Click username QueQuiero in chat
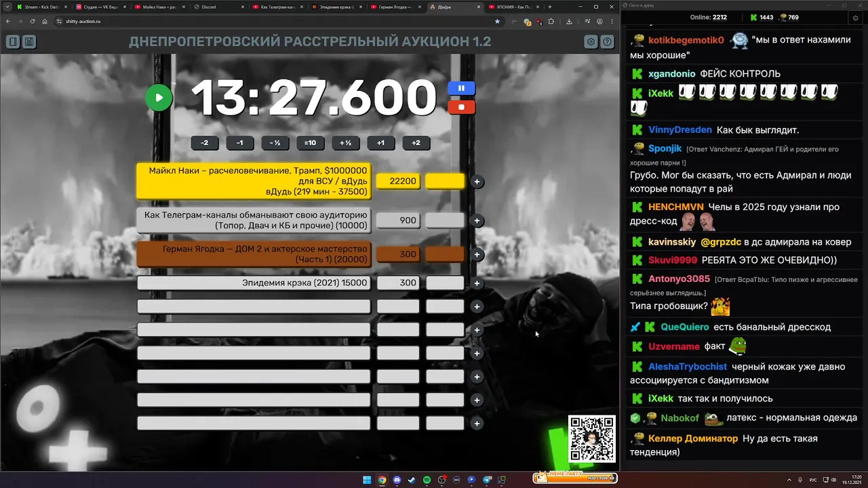The width and height of the screenshot is (868, 488). [685, 327]
